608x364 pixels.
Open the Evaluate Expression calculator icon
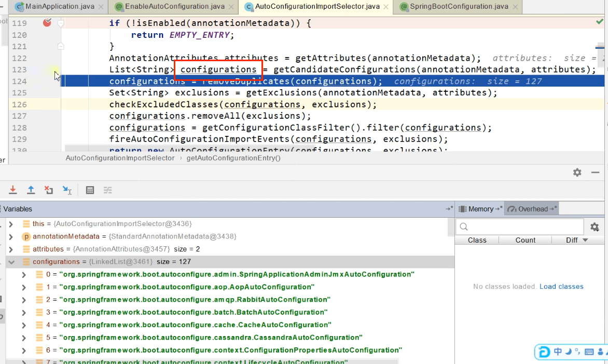pyautogui.click(x=90, y=190)
